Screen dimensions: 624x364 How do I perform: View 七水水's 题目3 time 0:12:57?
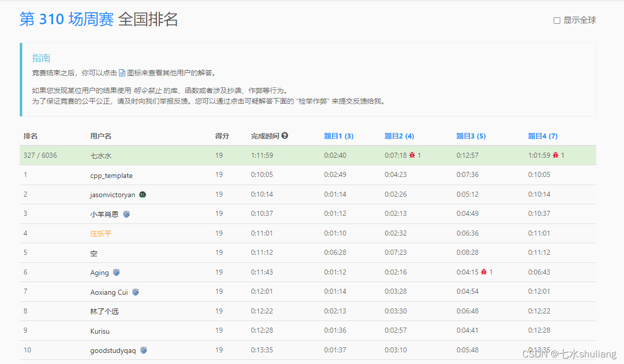[468, 155]
